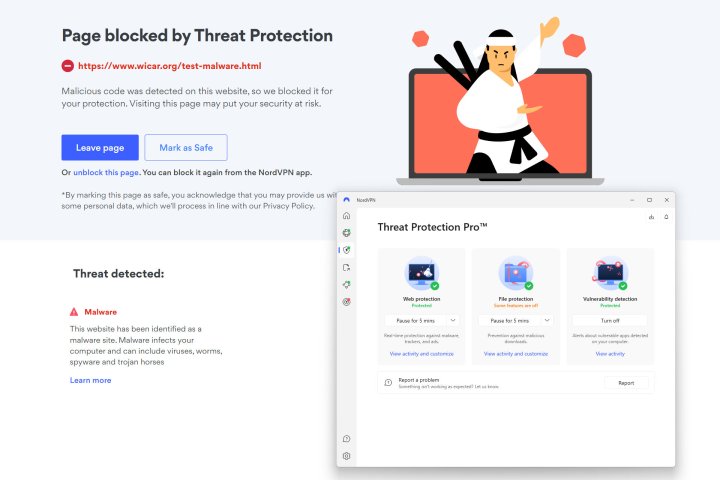Viewport: 720px width, 480px height.
Task: Click the globe icon in NordVPN sidebar
Action: point(346,232)
